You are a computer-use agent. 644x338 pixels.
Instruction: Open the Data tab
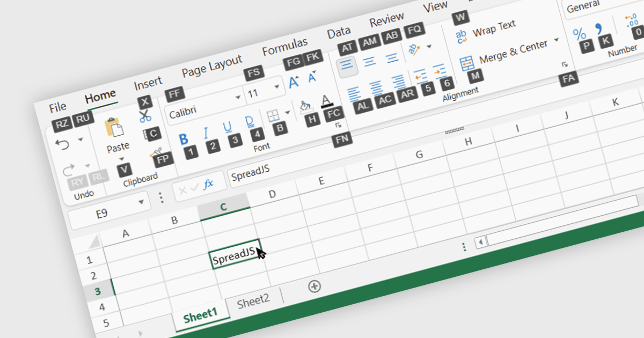(339, 32)
